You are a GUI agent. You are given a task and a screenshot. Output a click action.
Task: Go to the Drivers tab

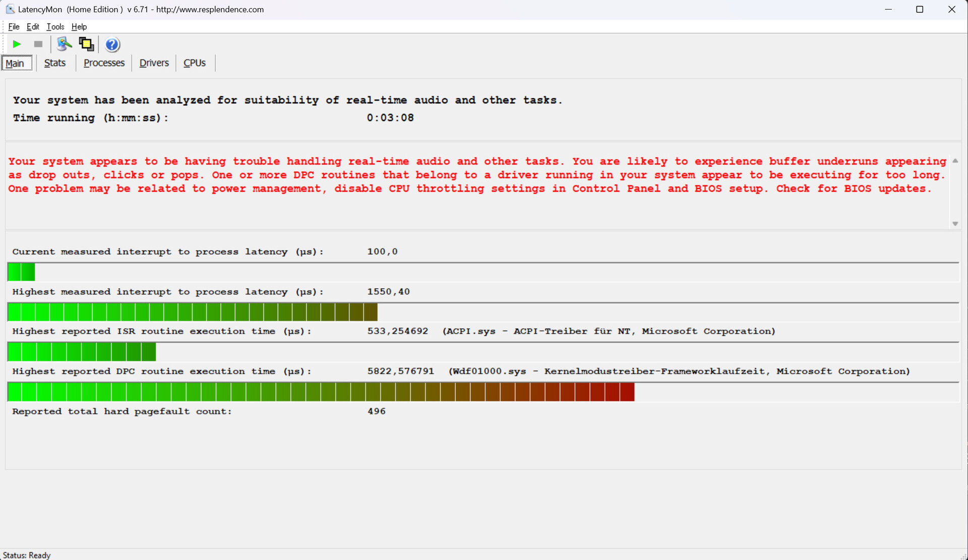tap(154, 63)
